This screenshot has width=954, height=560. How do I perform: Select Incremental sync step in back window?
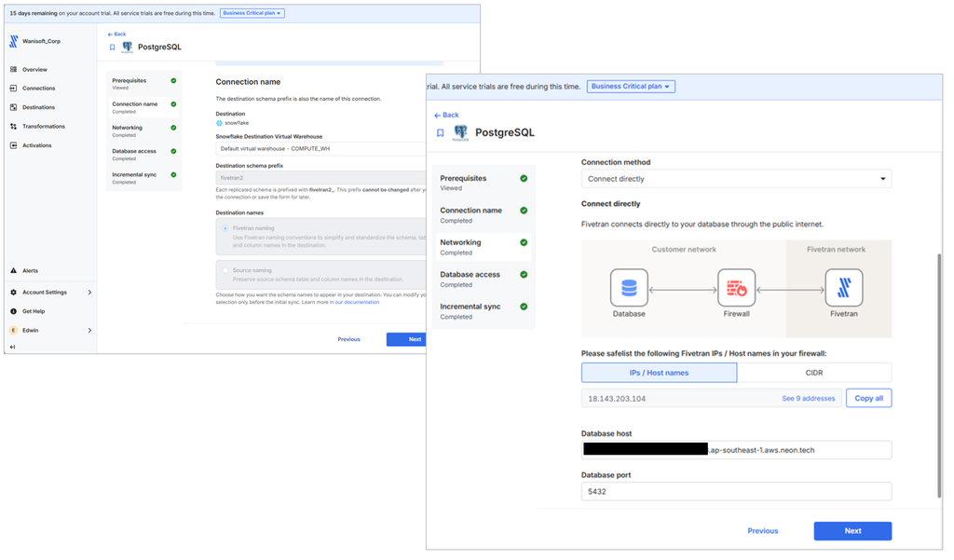point(144,178)
